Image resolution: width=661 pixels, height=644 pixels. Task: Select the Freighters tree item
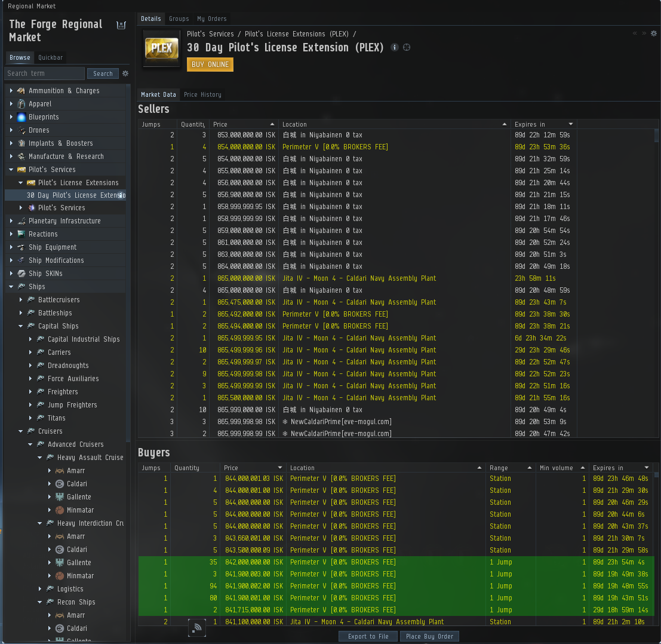(63, 392)
